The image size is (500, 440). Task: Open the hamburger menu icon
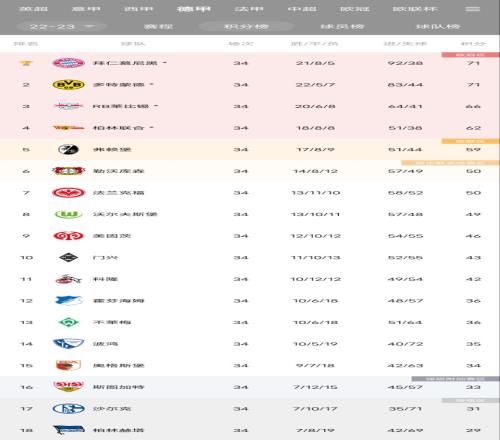(472, 9)
